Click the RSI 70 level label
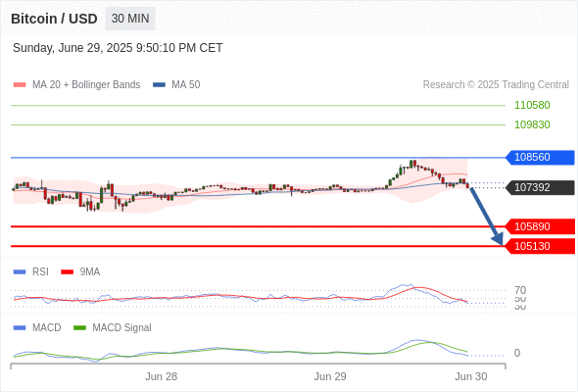This screenshot has width=578, height=392. click(520, 290)
